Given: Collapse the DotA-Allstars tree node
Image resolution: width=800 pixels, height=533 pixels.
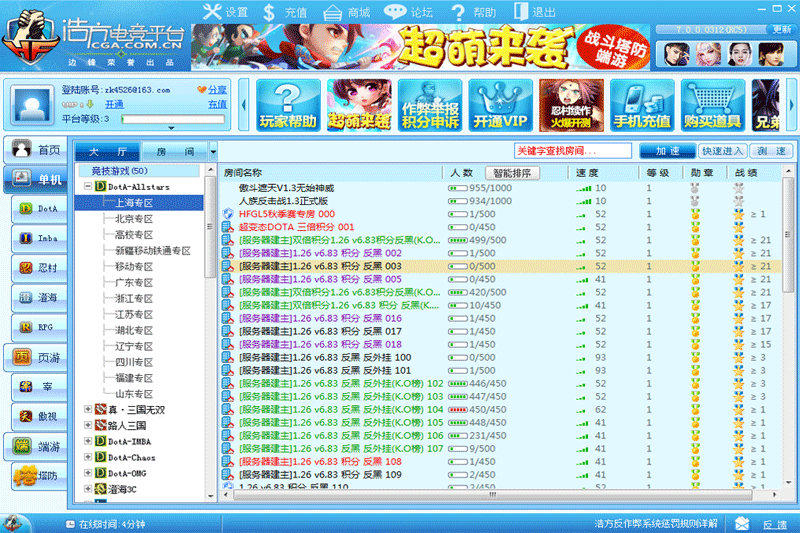Looking at the screenshot, I should [88, 186].
